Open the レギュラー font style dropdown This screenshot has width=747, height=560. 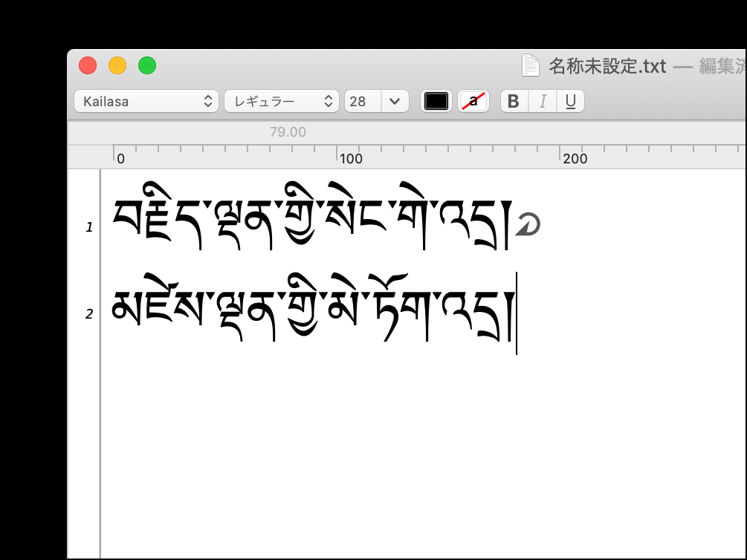[281, 102]
